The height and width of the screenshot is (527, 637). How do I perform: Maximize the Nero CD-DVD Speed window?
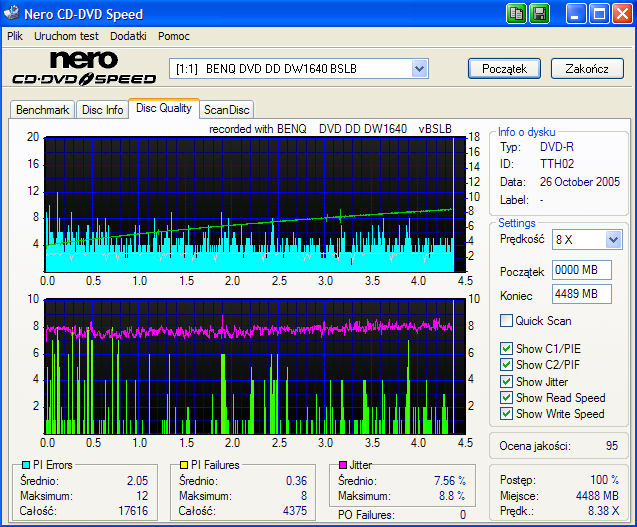pos(599,14)
